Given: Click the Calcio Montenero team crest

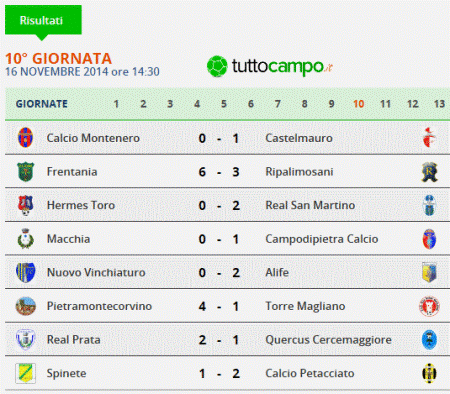Looking at the screenshot, I should [x=25, y=137].
